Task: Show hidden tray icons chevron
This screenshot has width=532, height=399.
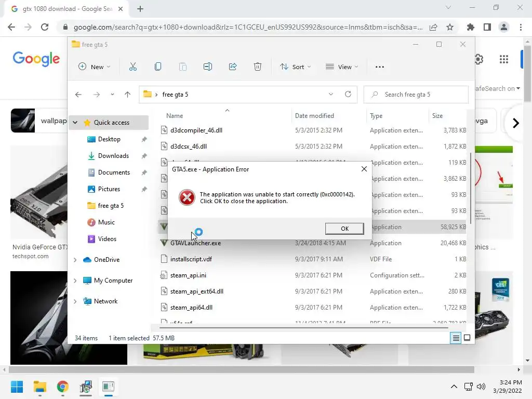Action: pyautogui.click(x=454, y=387)
